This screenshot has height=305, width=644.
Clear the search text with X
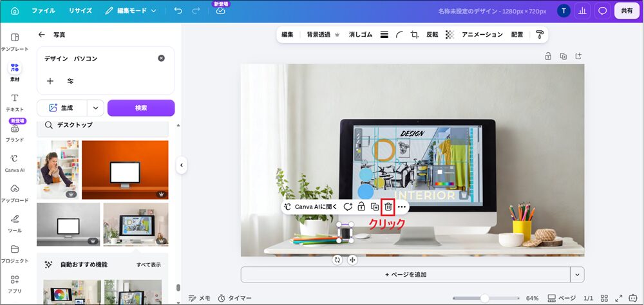(x=162, y=59)
